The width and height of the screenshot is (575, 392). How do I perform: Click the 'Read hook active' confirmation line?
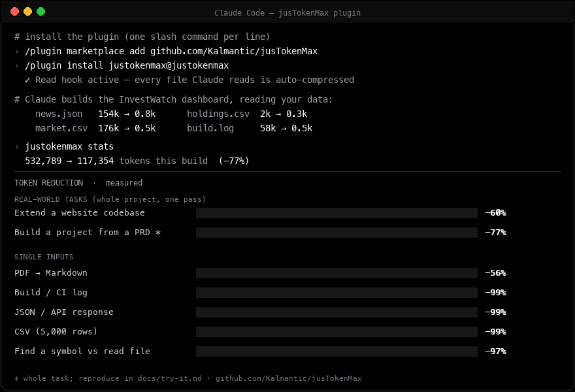[189, 80]
